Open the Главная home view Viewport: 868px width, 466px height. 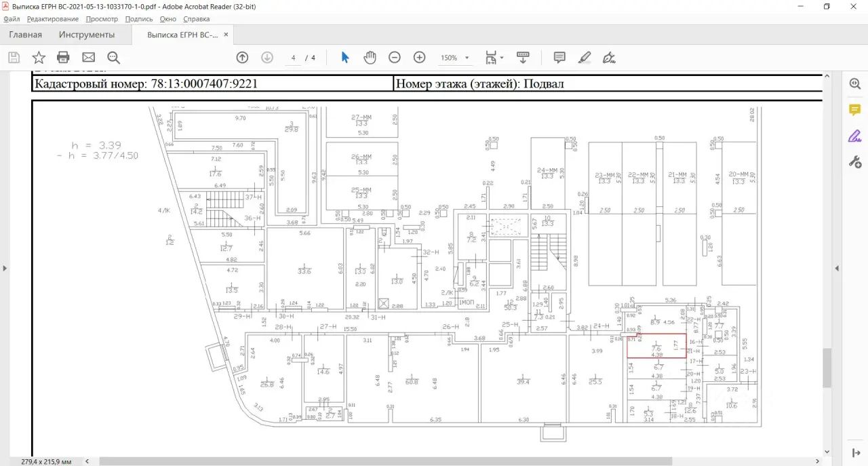[x=25, y=35]
